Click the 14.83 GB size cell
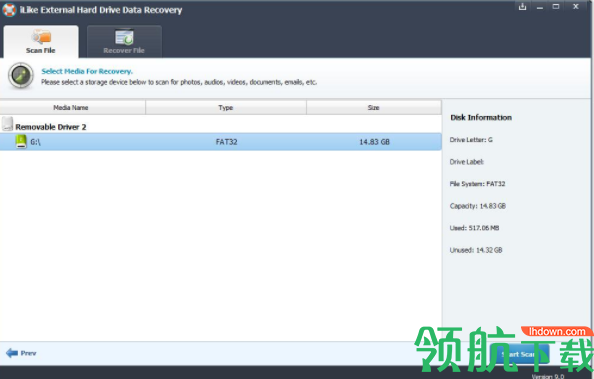The image size is (594, 379). [374, 142]
